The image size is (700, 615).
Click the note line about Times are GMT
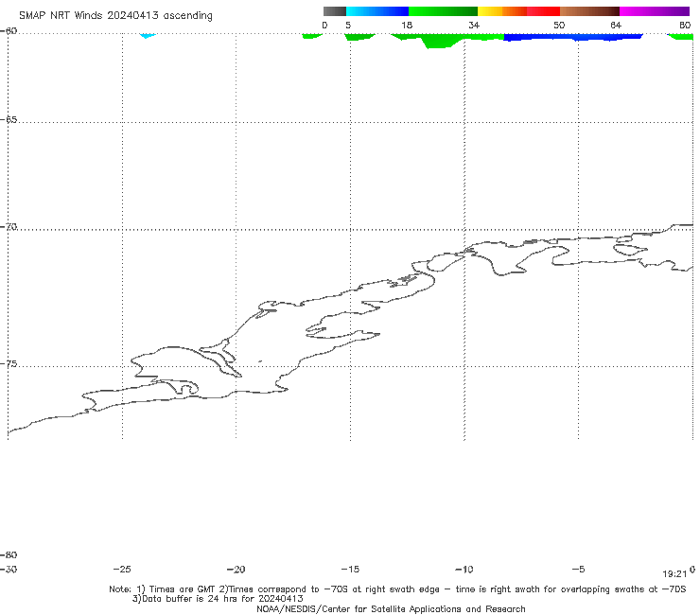[397, 589]
